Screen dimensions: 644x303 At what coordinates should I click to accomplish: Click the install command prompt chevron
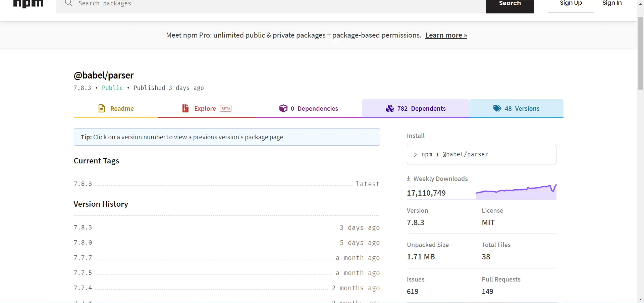[x=415, y=155]
